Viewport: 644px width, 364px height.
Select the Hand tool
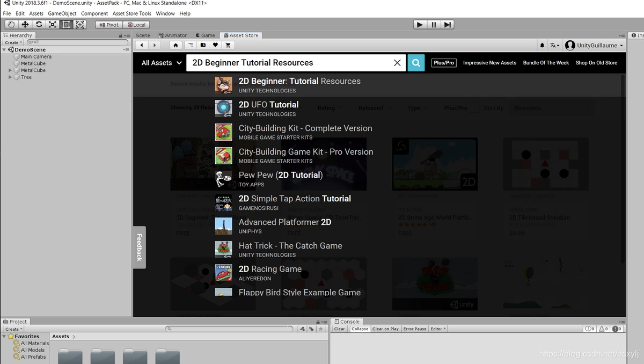coord(11,24)
